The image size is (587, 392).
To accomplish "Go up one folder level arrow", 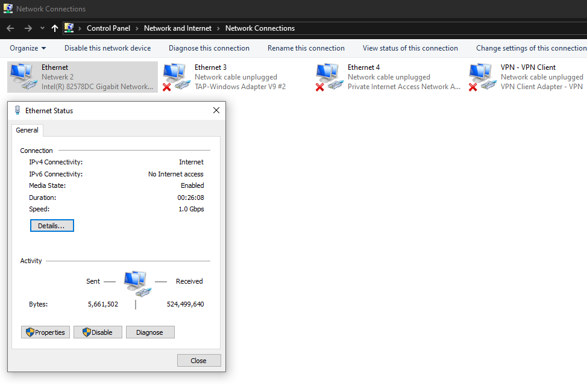I will click(55, 28).
